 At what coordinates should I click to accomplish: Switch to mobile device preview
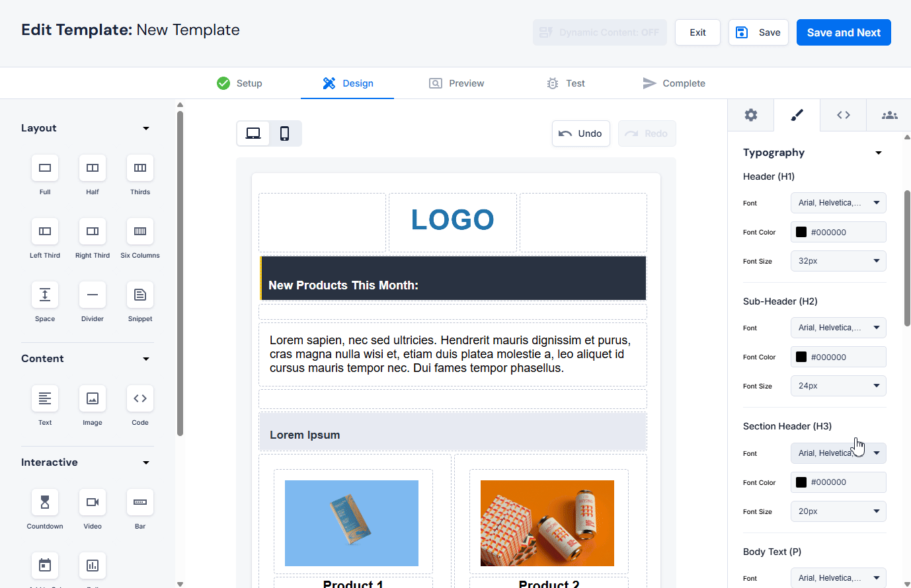click(x=285, y=133)
